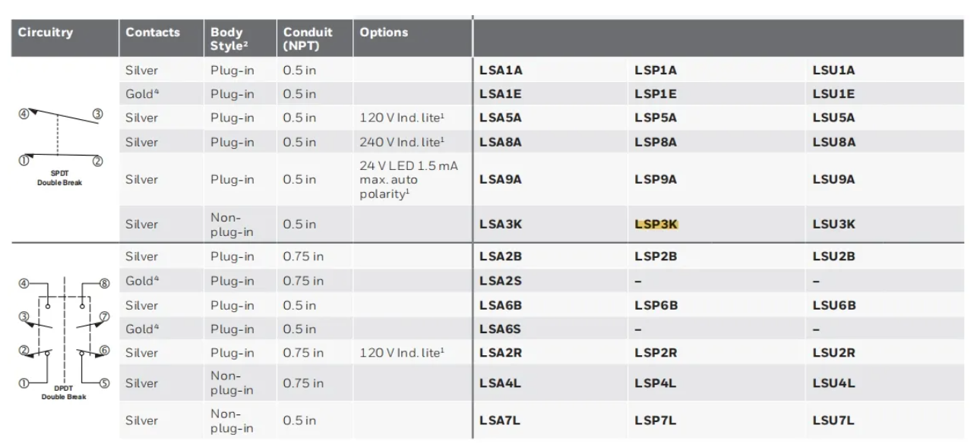Select the Options column header
The height and width of the screenshot is (447, 980).
(x=384, y=33)
